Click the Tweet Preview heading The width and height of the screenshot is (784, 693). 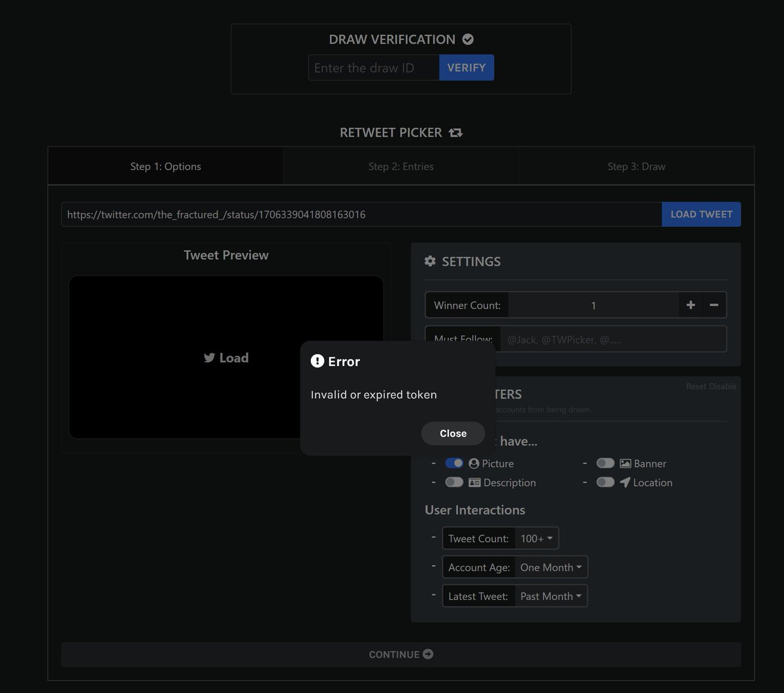(x=226, y=255)
